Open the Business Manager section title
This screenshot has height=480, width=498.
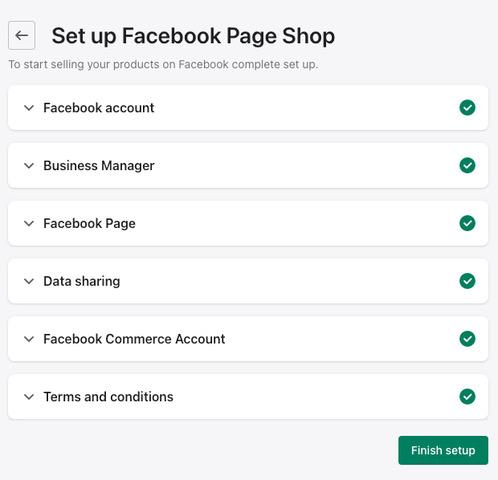(99, 166)
